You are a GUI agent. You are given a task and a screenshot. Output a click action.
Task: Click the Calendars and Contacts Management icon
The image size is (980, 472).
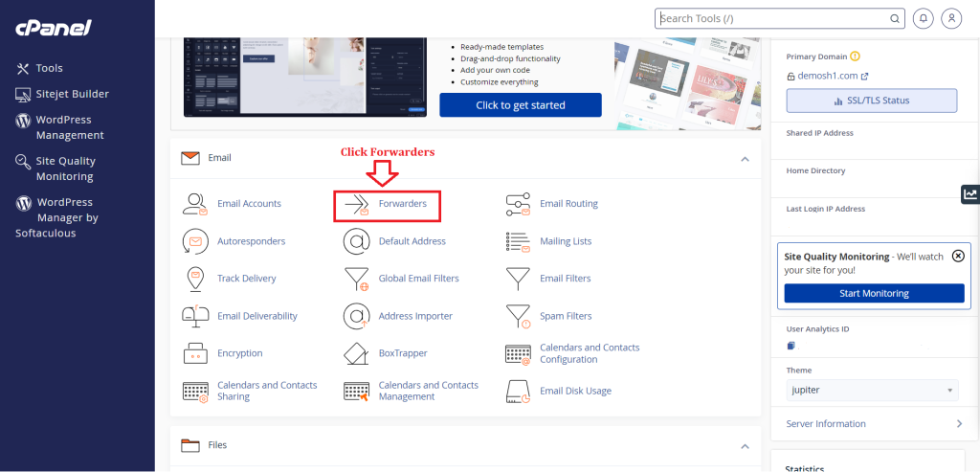(357, 392)
